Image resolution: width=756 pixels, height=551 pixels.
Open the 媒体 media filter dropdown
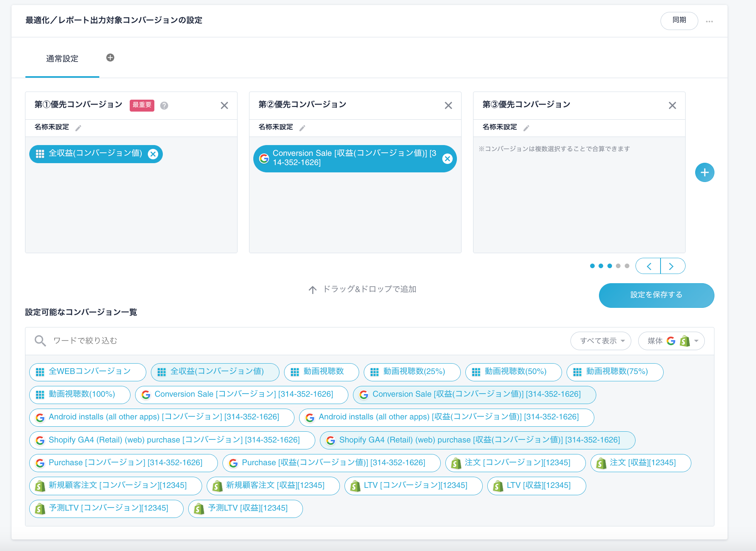coord(695,341)
